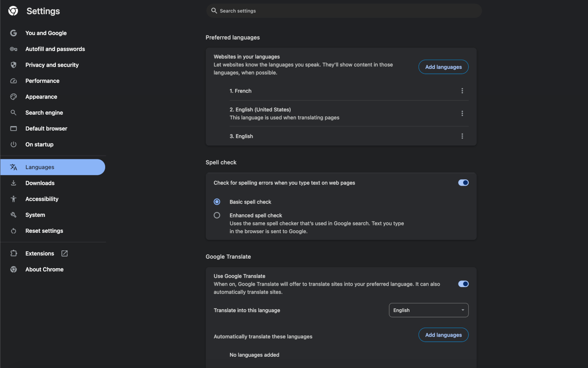Click the magnifier icon in search bar
Image resolution: width=588 pixels, height=368 pixels.
[x=214, y=10]
